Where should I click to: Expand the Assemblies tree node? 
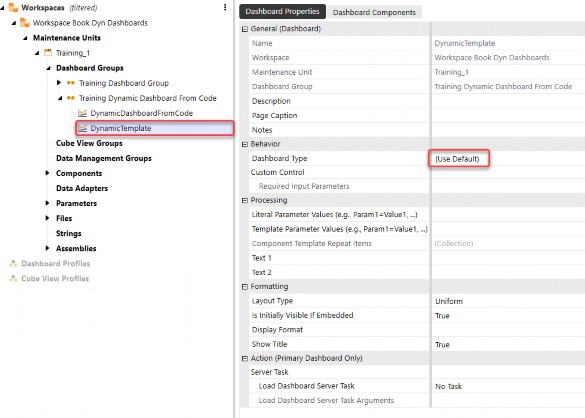point(47,248)
